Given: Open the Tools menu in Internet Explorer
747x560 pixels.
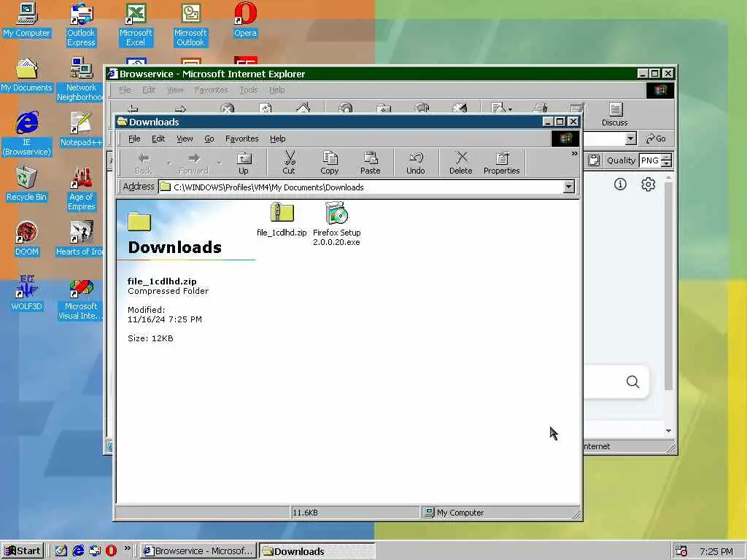Looking at the screenshot, I should [248, 90].
